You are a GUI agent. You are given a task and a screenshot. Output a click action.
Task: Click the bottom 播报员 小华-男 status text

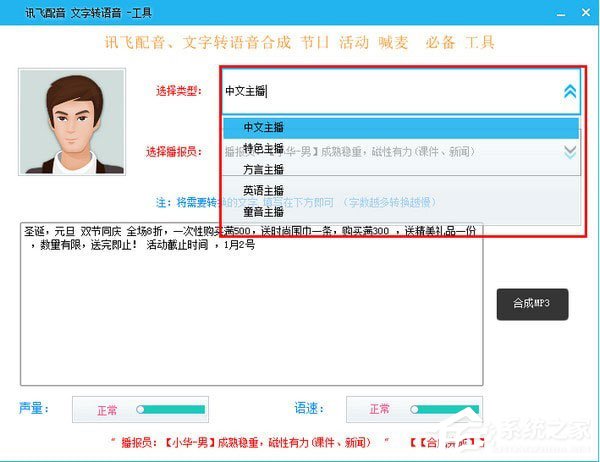(246, 443)
